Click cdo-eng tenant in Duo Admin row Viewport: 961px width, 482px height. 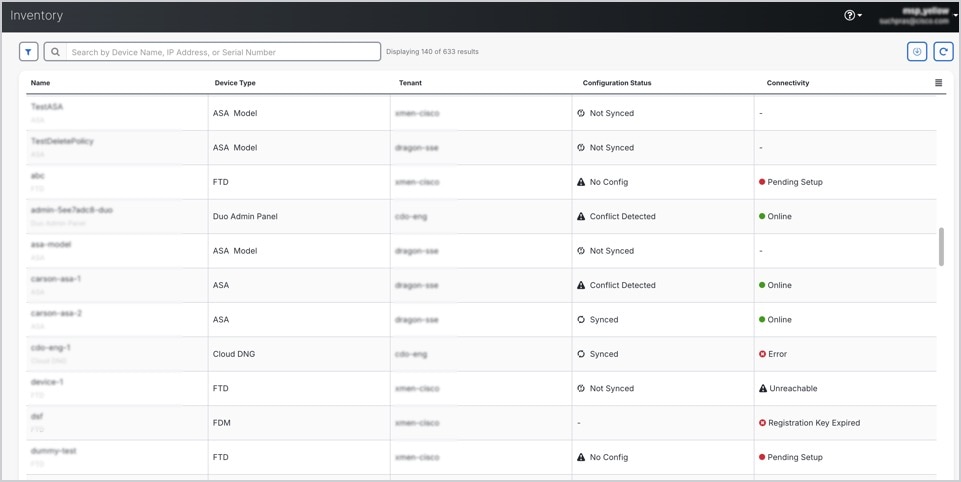411,216
